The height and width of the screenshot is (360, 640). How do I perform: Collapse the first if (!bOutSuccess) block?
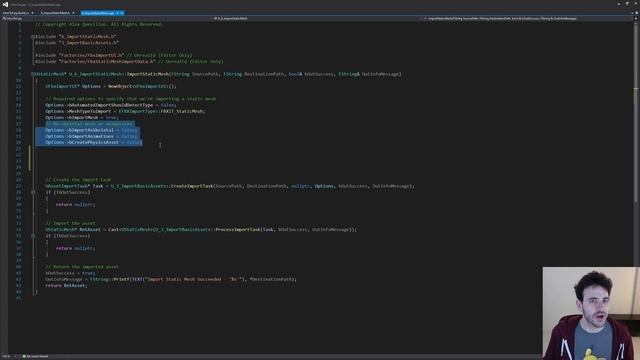coord(33,192)
